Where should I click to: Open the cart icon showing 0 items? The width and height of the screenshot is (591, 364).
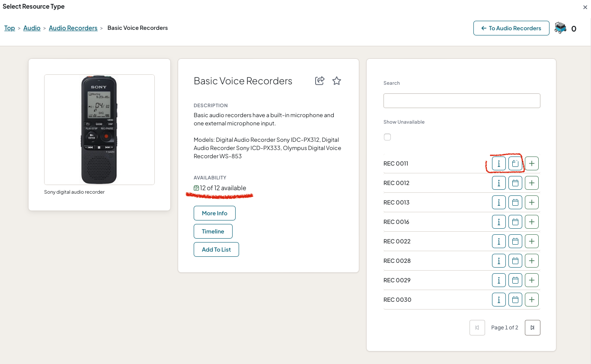[561, 28]
